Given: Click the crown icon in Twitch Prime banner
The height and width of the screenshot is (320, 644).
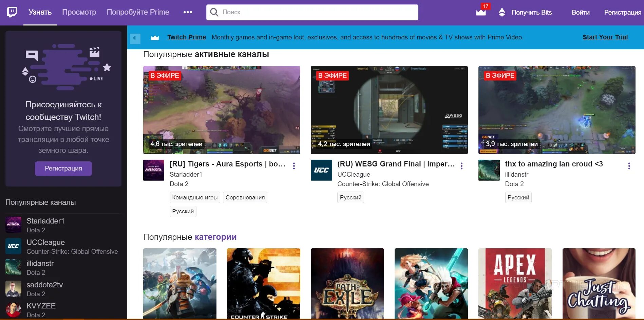Looking at the screenshot, I should (155, 38).
